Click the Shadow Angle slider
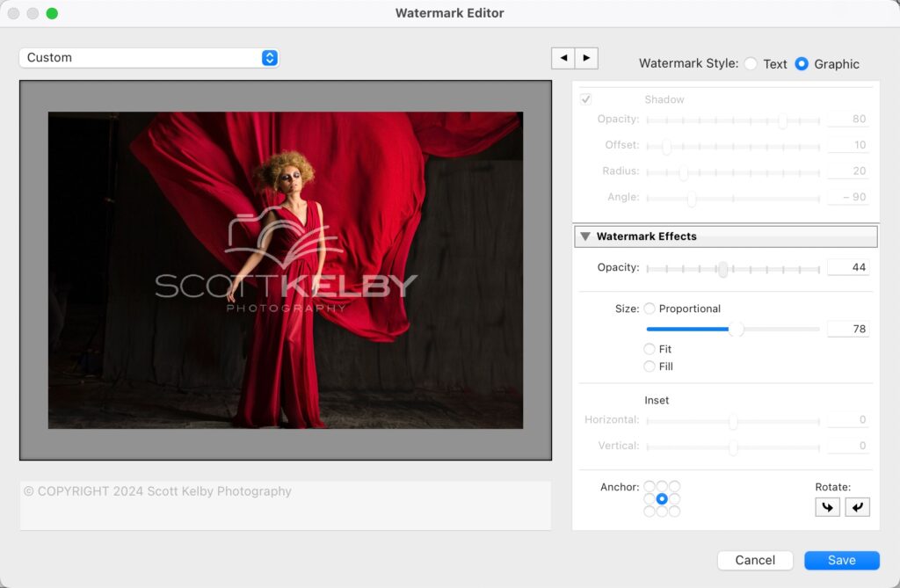 click(733, 199)
